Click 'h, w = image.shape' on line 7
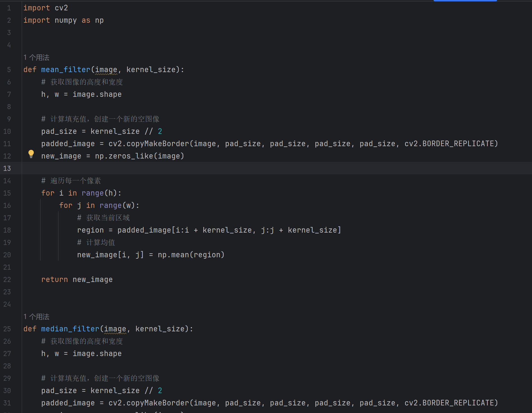This screenshot has width=532, height=413. pyautogui.click(x=81, y=94)
